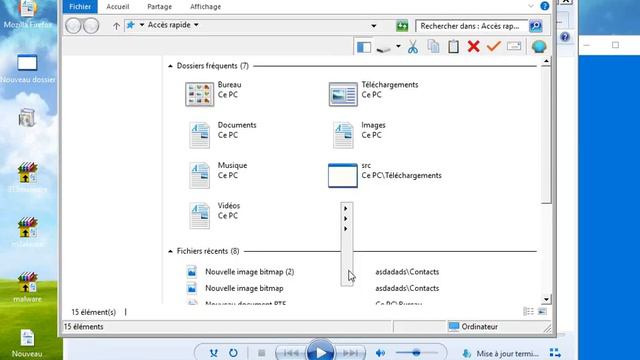
Task: Click the scrollbar up arrow
Action: click(x=546, y=61)
